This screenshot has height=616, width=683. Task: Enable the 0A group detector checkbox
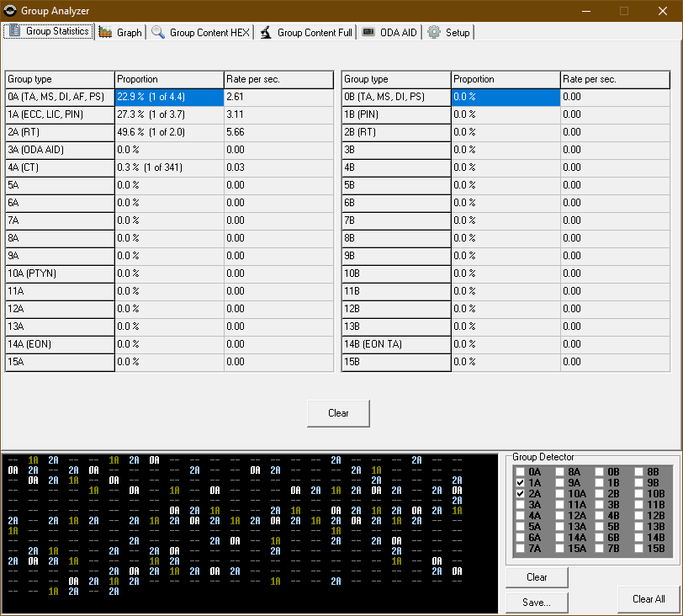[x=522, y=472]
